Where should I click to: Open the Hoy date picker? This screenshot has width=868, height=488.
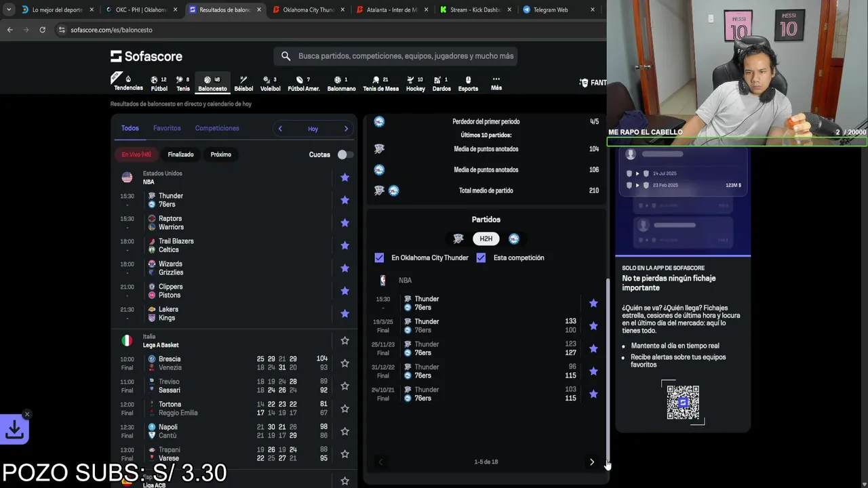[313, 129]
